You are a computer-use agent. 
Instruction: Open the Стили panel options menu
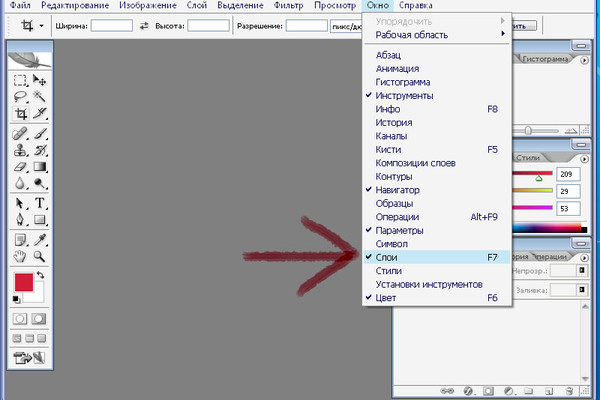pos(584,158)
